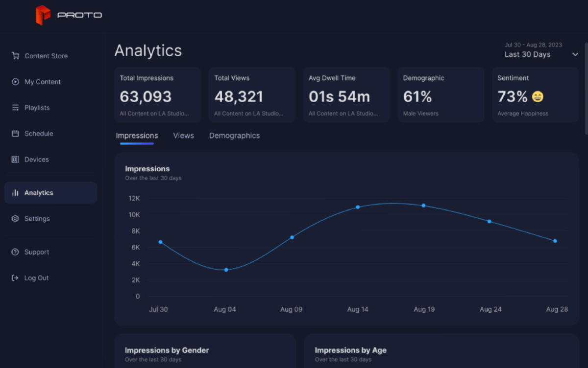Select the Content Store cart icon
The height and width of the screenshot is (368, 588).
click(15, 56)
